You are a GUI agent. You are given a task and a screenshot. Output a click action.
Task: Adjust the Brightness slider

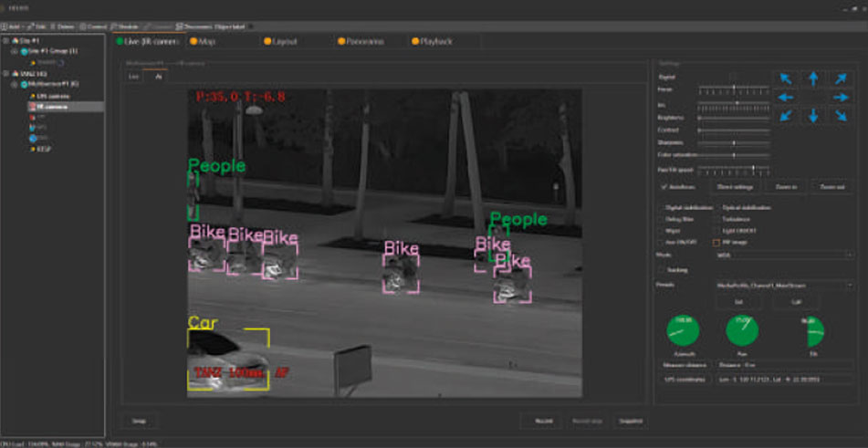pyautogui.click(x=734, y=118)
